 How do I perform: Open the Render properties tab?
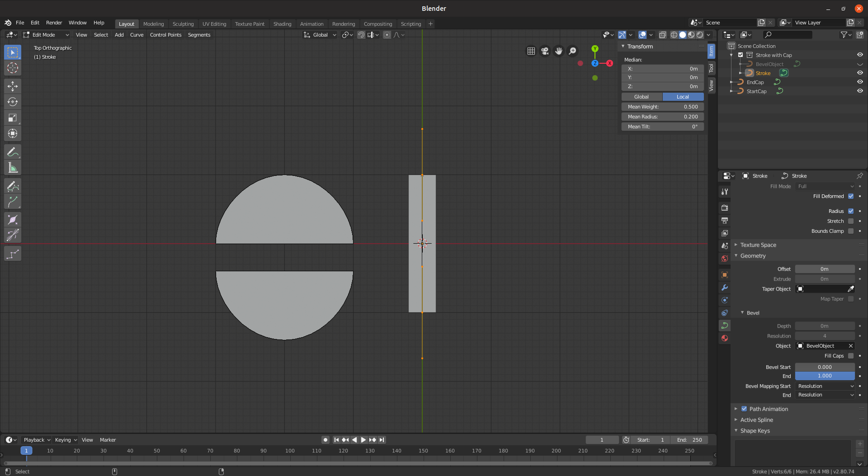725,208
